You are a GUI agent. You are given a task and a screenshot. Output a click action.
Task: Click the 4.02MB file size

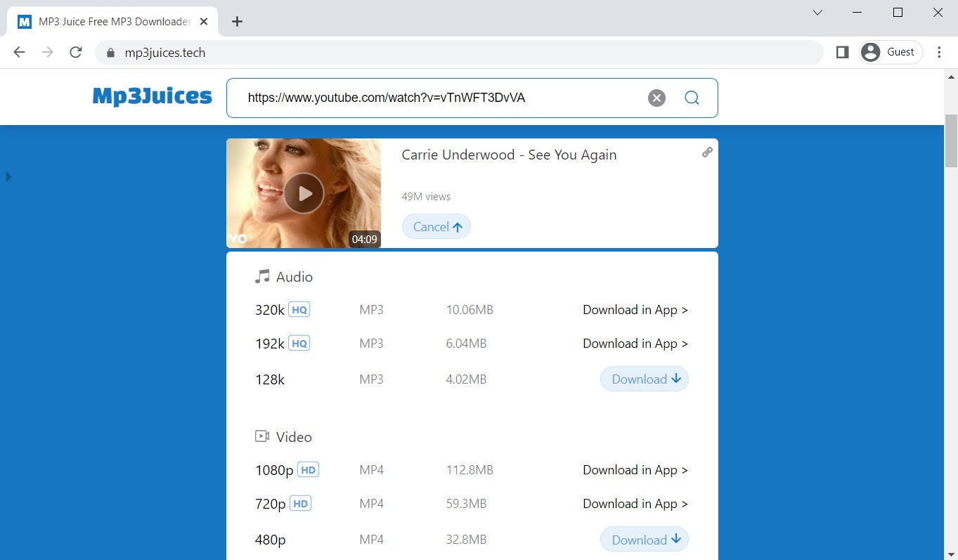click(x=467, y=379)
